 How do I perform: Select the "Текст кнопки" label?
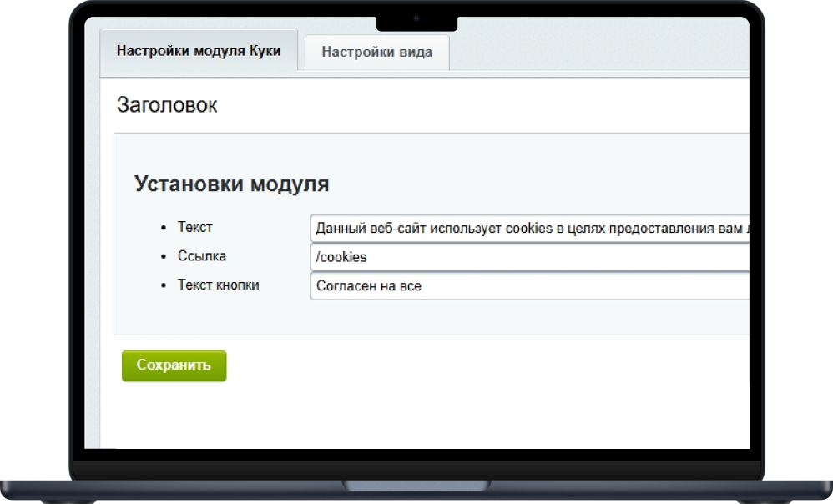[217, 285]
